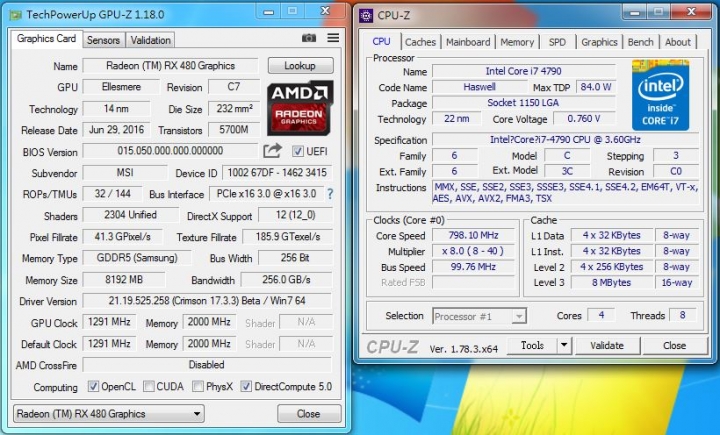
Task: Click the Core Speed 798.10 MHz value
Action: (473, 236)
